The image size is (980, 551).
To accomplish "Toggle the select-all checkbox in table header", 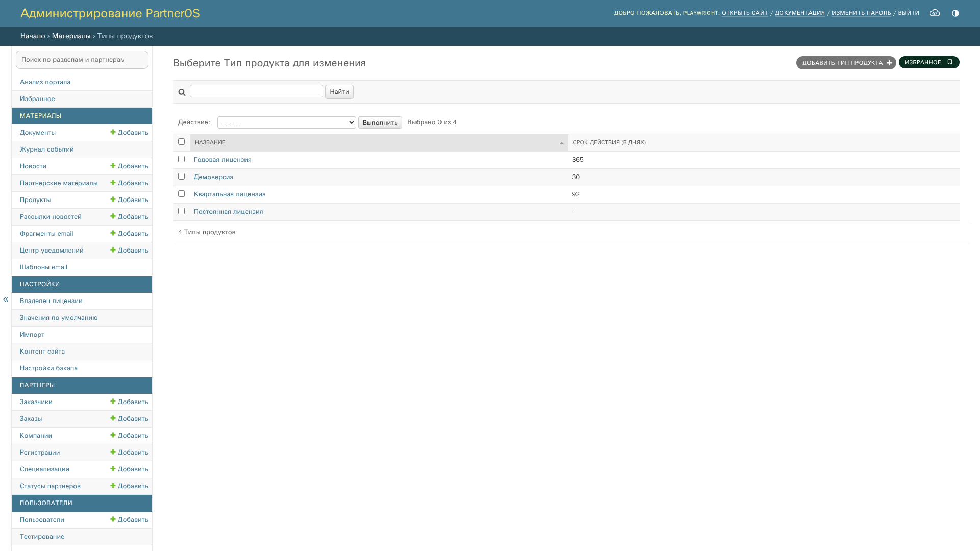I will point(181,142).
